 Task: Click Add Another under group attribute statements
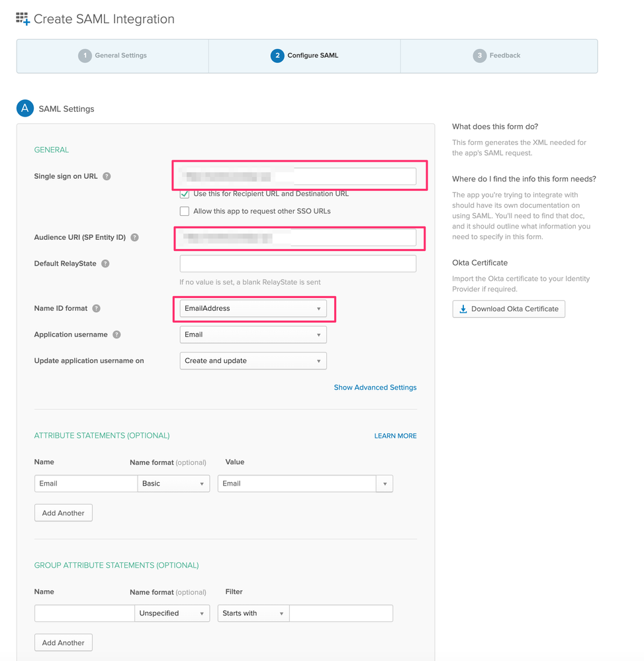[x=63, y=643]
